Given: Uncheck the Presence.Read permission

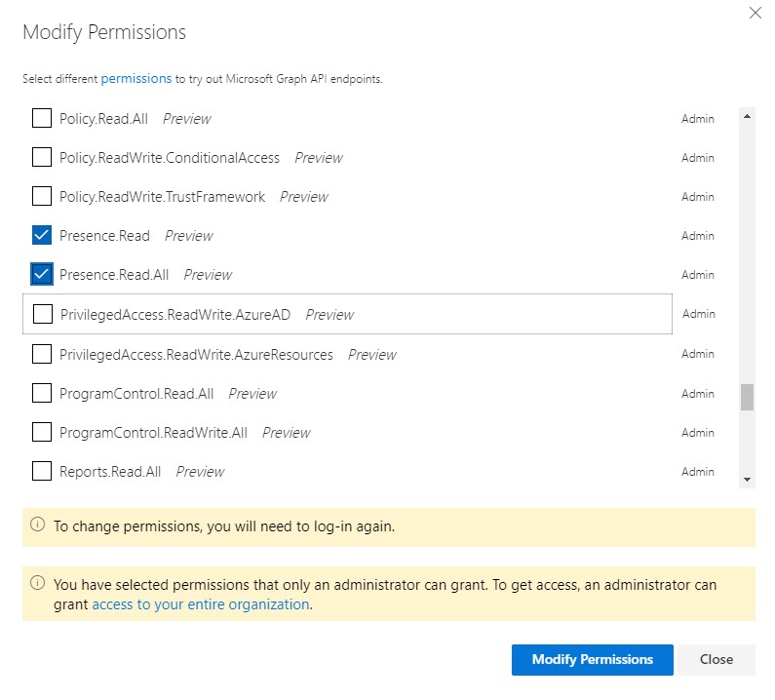Looking at the screenshot, I should (x=42, y=236).
